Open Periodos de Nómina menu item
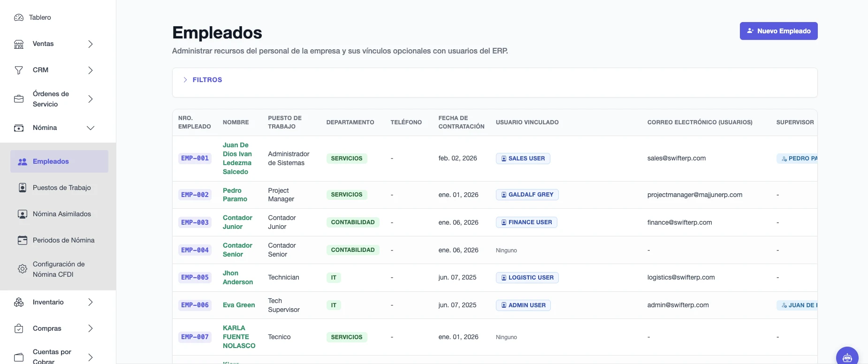 [59, 240]
